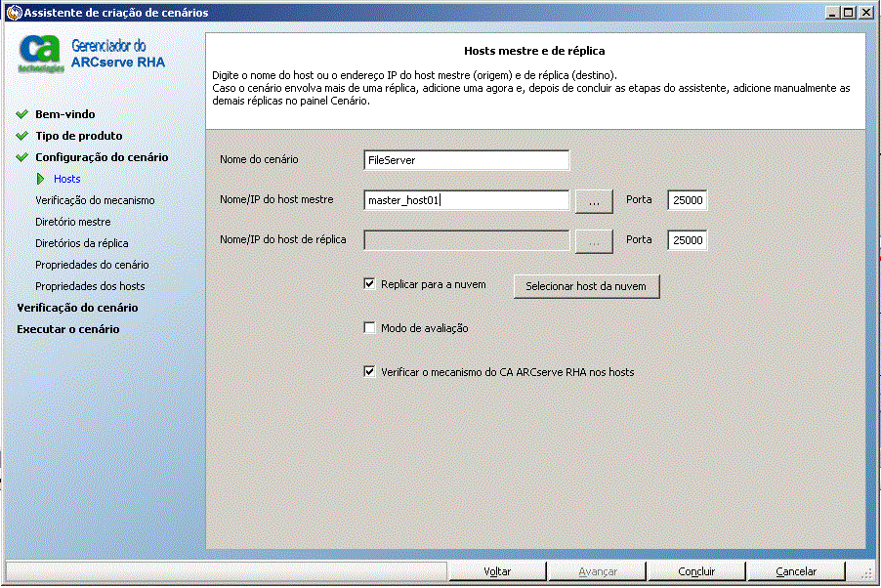Screen dimensions: 881x588
Task: Select Executar o cenário step
Action: point(68,329)
